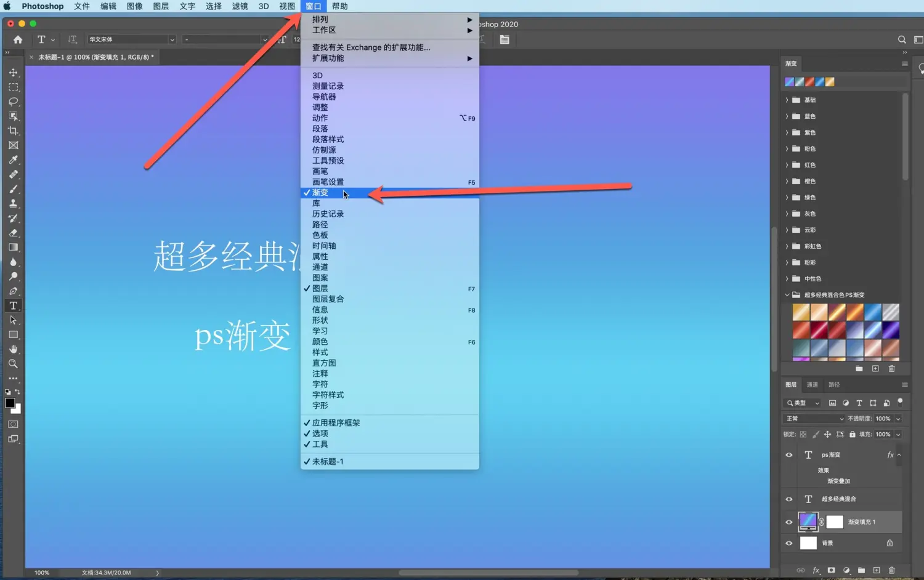Click the delete gradient trash icon
924x580 pixels.
[x=891, y=369]
